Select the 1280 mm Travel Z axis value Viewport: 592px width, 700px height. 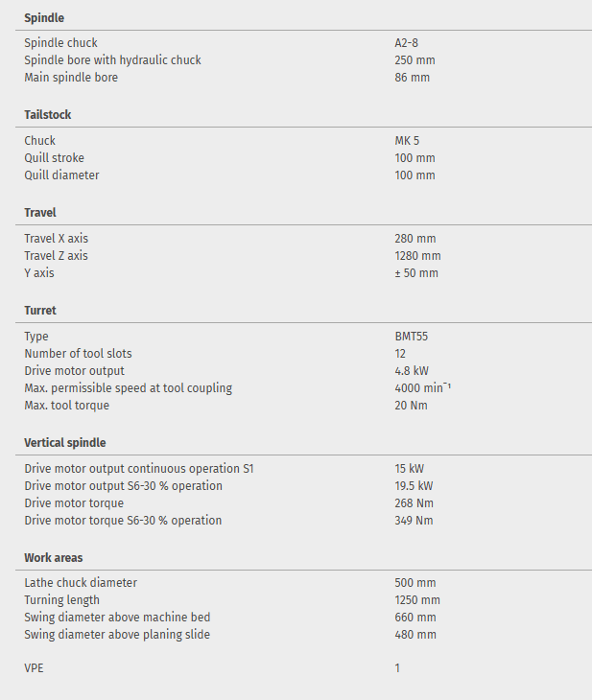tap(417, 256)
